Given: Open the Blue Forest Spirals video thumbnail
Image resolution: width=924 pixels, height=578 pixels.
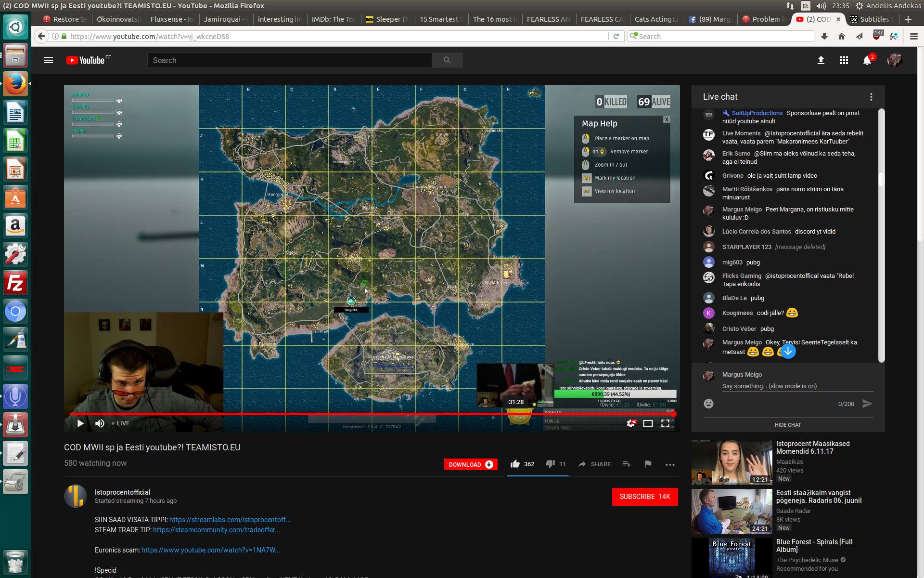Looking at the screenshot, I should click(731, 558).
